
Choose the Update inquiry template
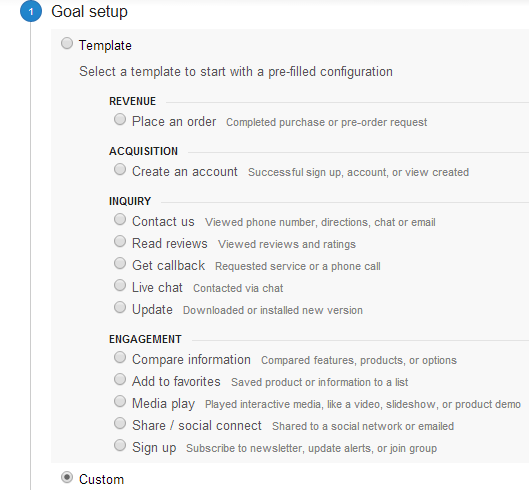tap(120, 307)
